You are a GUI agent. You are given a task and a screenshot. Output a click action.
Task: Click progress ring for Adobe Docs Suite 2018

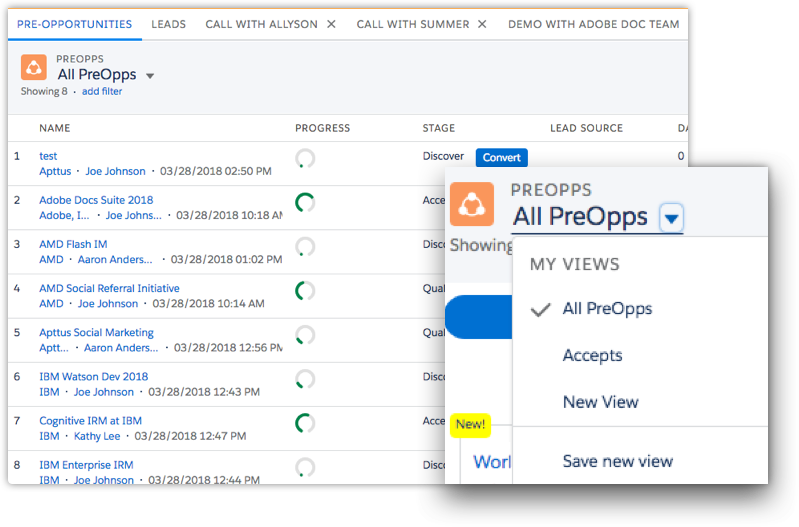click(305, 202)
